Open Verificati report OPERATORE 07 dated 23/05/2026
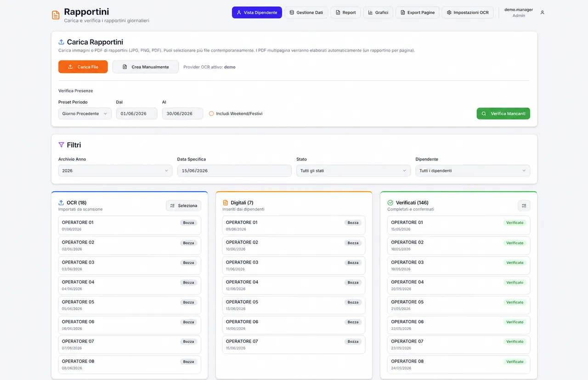 (x=458, y=344)
